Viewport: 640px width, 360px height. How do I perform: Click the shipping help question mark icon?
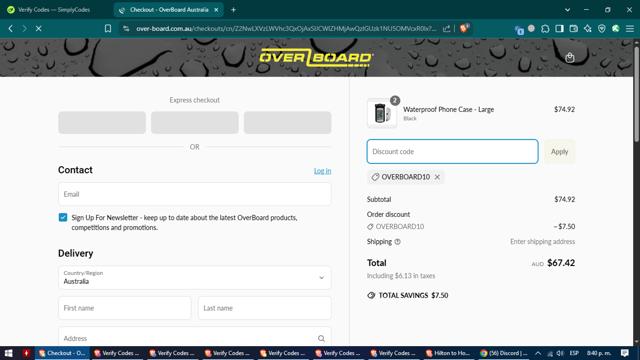(x=398, y=242)
